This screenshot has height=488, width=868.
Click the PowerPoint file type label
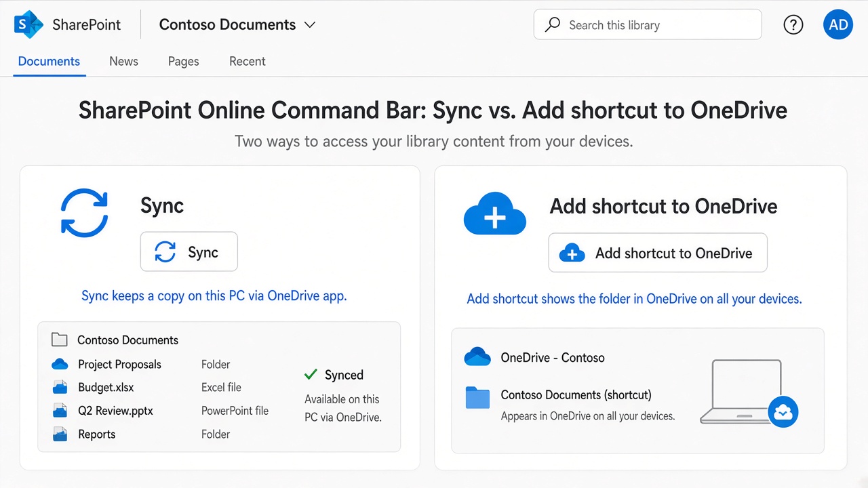[x=235, y=411]
